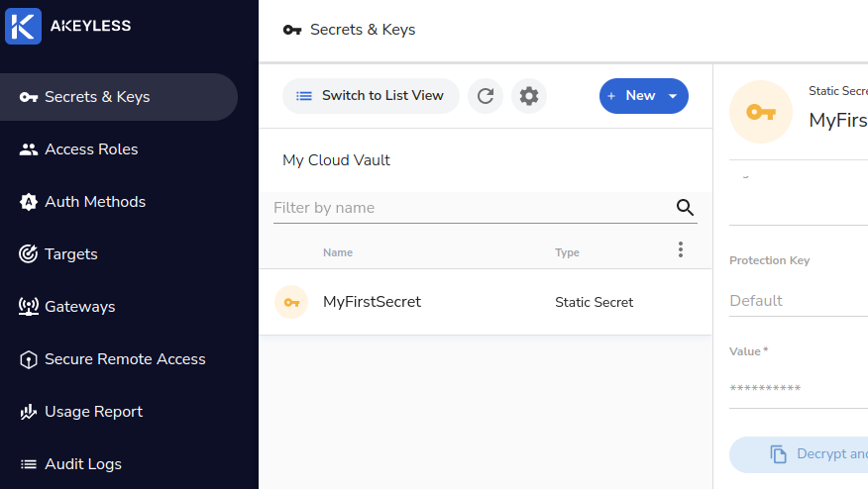Image resolution: width=868 pixels, height=489 pixels.
Task: Click the search magnifier icon
Action: pyautogui.click(x=685, y=208)
